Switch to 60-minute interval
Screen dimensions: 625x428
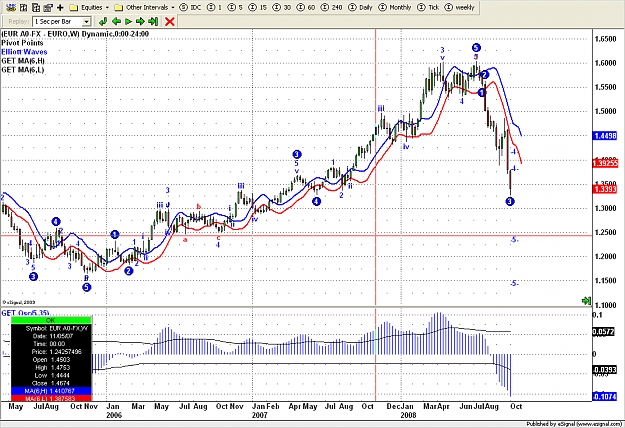pyautogui.click(x=306, y=7)
